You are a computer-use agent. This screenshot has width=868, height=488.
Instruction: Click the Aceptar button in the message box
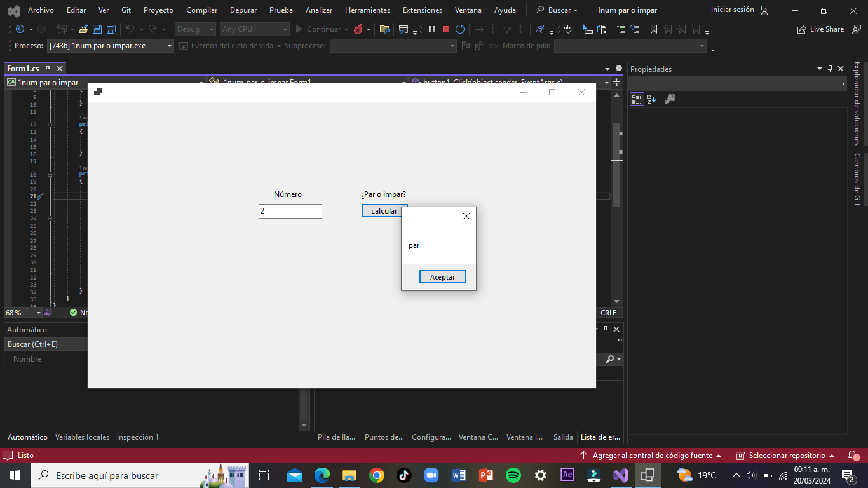click(442, 277)
